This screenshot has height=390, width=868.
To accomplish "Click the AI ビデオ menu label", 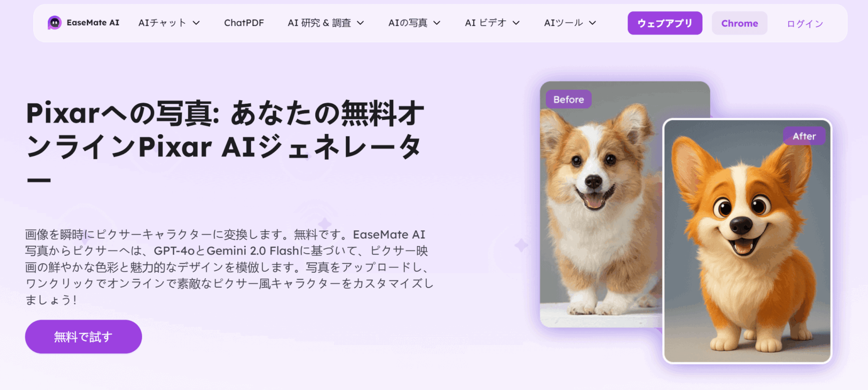I will [486, 23].
